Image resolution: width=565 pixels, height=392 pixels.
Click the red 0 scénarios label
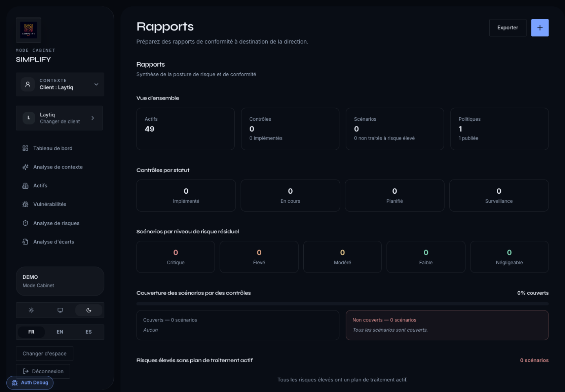tap(534, 360)
